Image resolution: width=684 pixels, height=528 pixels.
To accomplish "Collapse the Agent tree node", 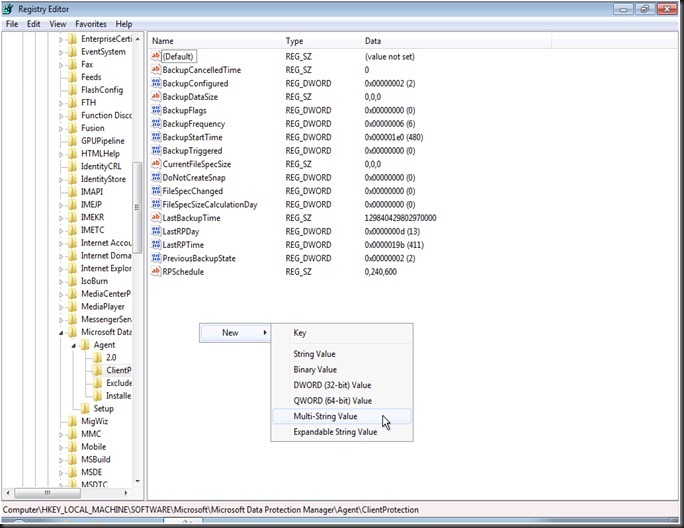I will 73,345.
